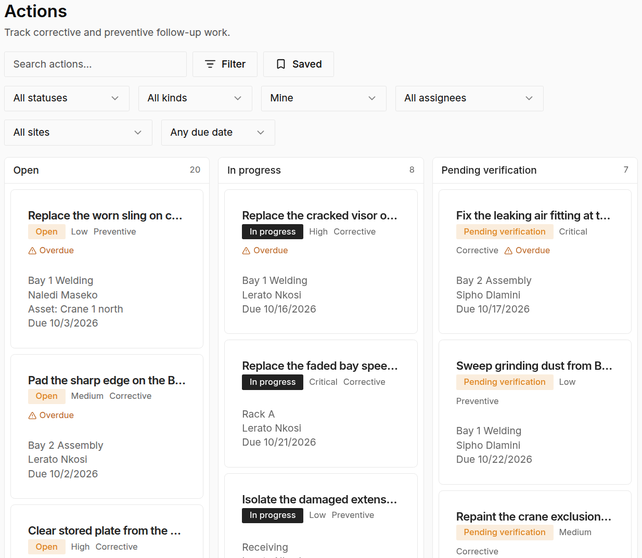Click Asset: Crane 1 north text
The image size is (642, 558).
click(x=75, y=309)
